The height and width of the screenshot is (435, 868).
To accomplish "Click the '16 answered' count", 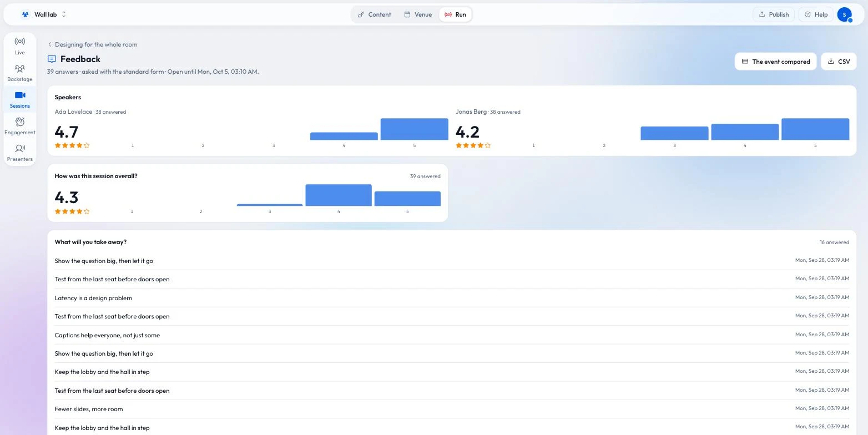I will click(834, 242).
